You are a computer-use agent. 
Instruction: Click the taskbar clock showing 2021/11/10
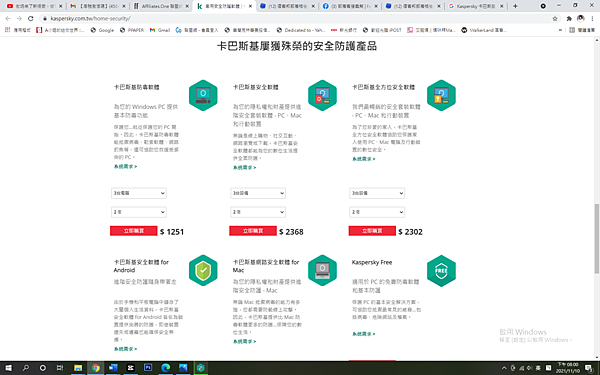[568, 368]
